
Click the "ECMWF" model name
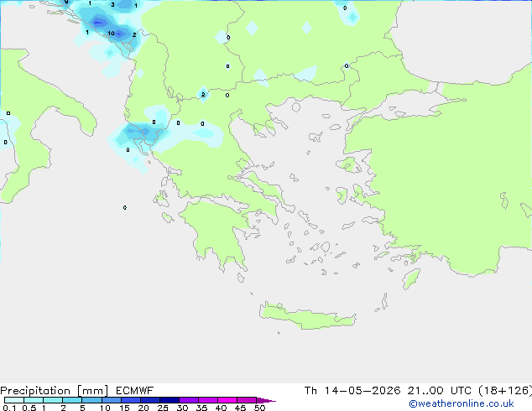point(135,391)
